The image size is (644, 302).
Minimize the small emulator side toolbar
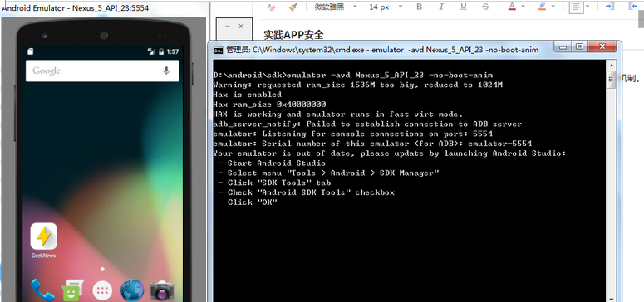[228, 26]
